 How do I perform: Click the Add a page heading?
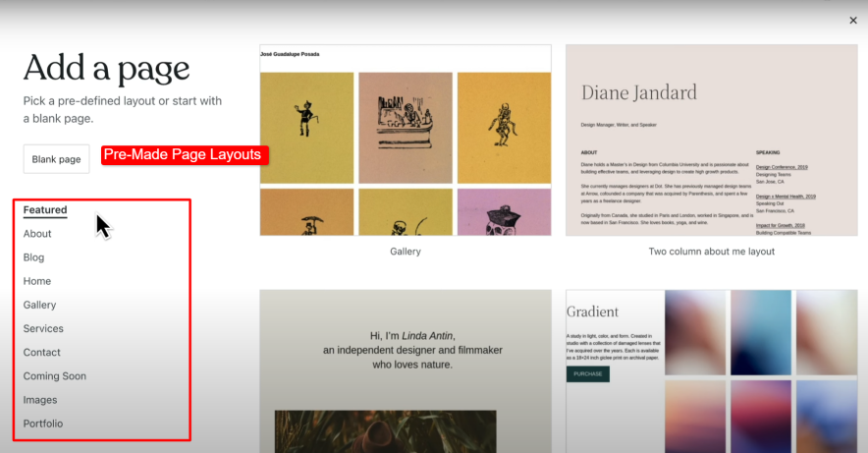(x=106, y=69)
